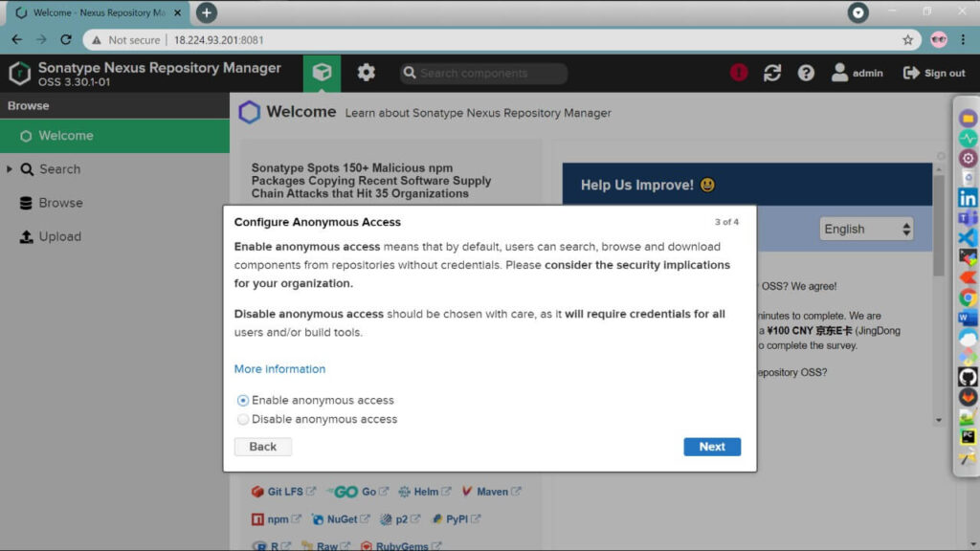
Task: Open GitHub icon in side dock
Action: (968, 377)
